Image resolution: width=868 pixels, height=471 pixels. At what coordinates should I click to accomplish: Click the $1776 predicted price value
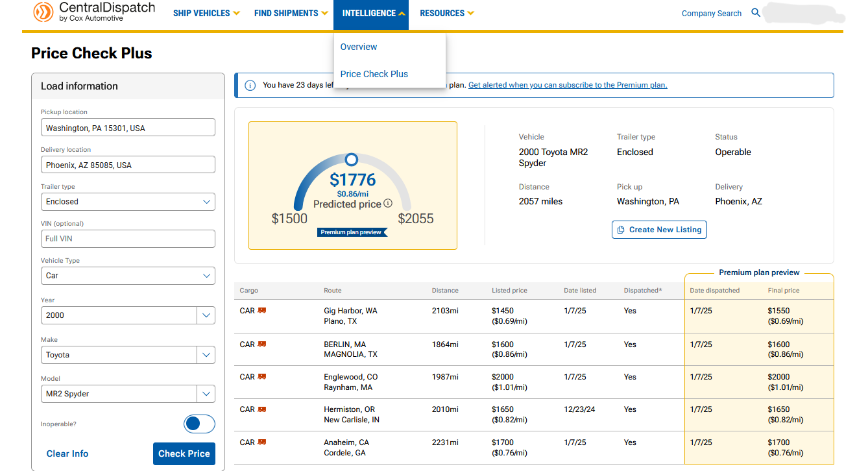(353, 180)
